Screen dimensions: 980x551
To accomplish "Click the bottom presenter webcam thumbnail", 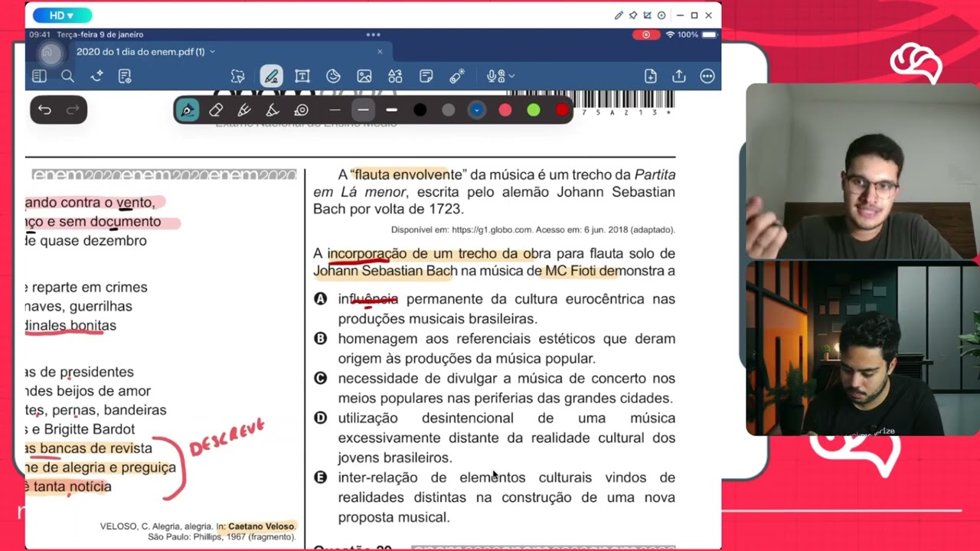I will point(863,348).
